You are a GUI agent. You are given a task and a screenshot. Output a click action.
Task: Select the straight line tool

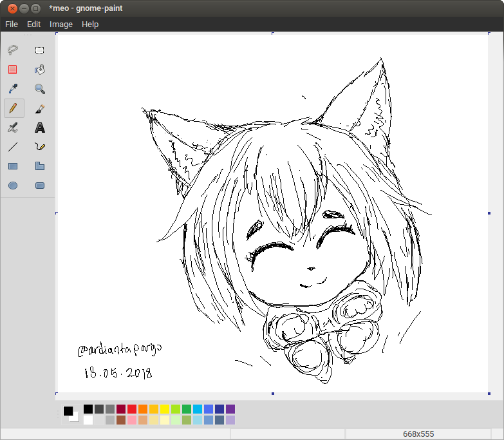13,147
